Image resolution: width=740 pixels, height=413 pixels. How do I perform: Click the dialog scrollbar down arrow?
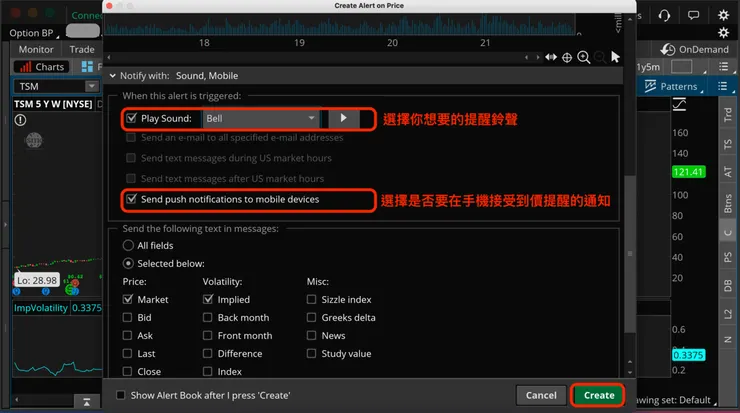pos(630,372)
